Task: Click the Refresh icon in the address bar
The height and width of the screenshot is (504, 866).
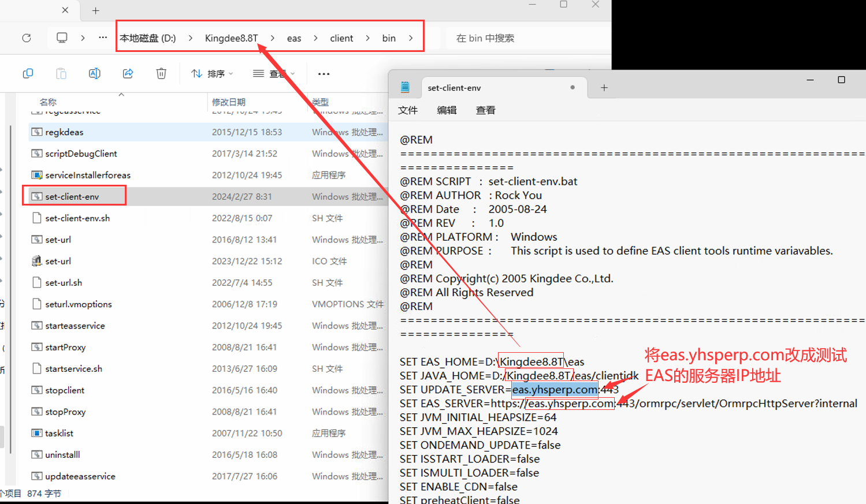Action: click(x=26, y=38)
